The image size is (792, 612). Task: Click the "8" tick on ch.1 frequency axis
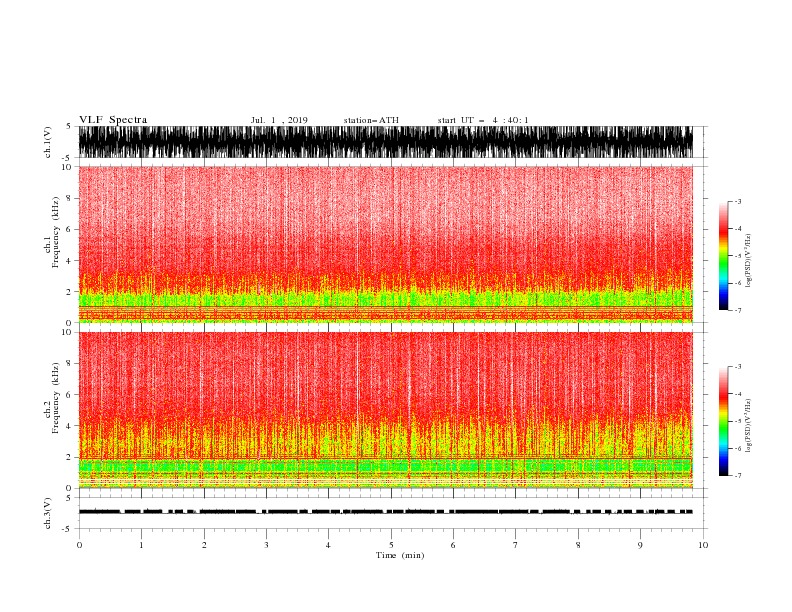[x=69, y=198]
